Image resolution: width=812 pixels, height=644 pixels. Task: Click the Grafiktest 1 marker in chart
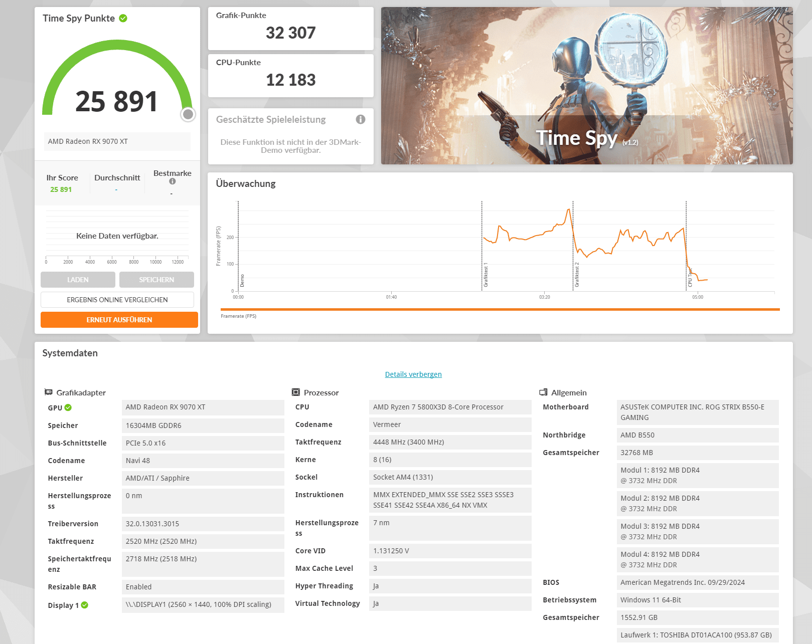coord(485,275)
